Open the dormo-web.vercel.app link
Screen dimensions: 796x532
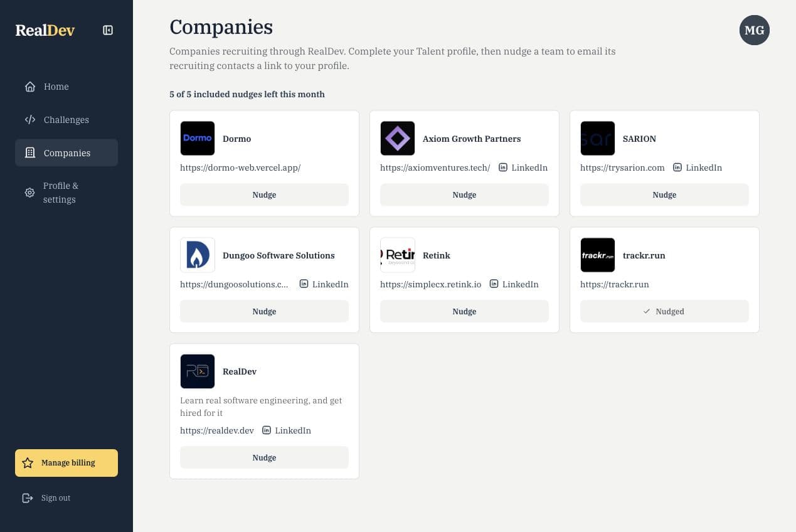[x=240, y=168]
